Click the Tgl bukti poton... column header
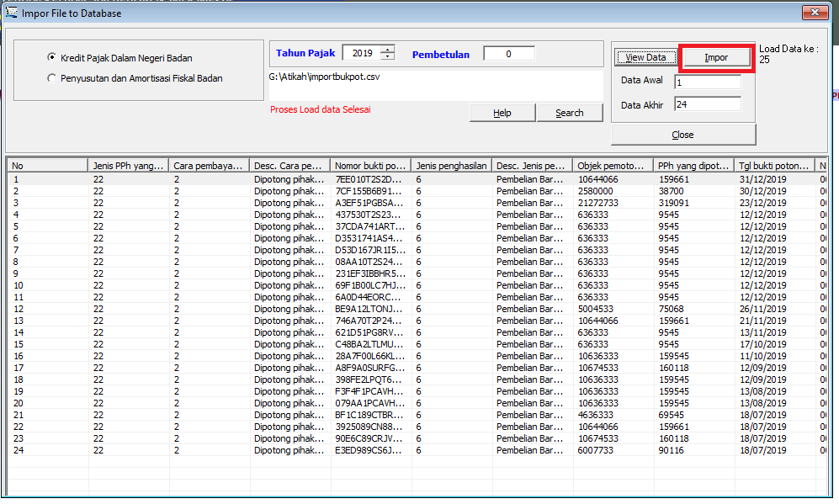The height and width of the screenshot is (504, 839). coord(774,165)
